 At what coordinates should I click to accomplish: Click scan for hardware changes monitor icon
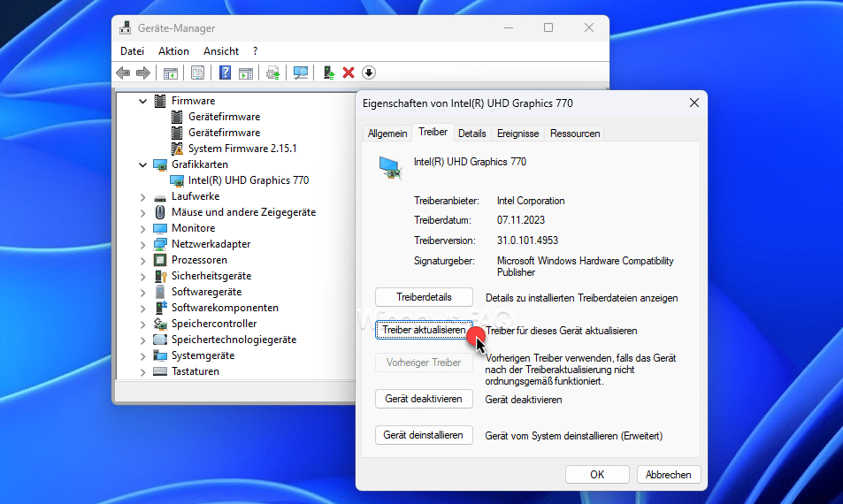point(301,73)
